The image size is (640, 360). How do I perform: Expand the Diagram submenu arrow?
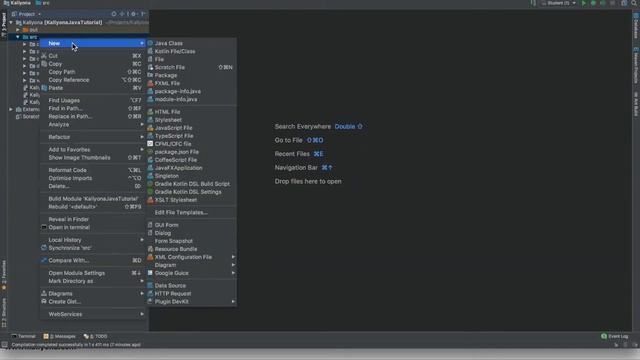[233, 265]
